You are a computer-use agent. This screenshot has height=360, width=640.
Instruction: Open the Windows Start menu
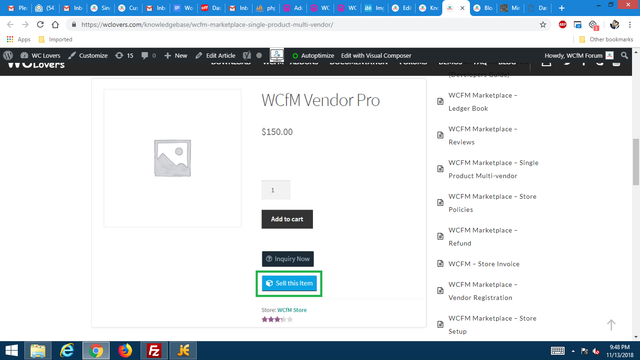pyautogui.click(x=11, y=351)
